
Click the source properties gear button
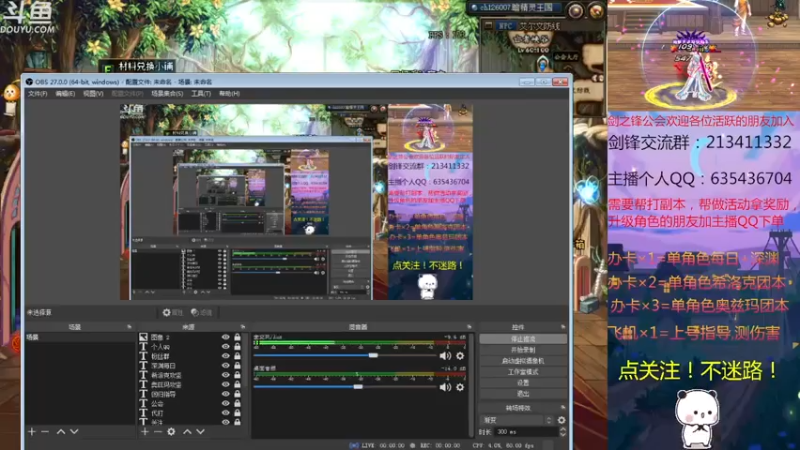(172, 312)
